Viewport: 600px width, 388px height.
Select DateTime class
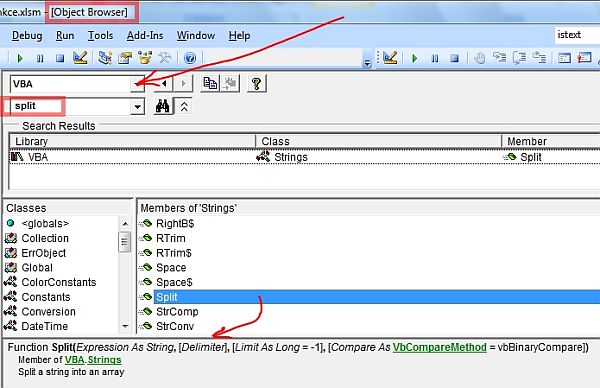point(45,326)
